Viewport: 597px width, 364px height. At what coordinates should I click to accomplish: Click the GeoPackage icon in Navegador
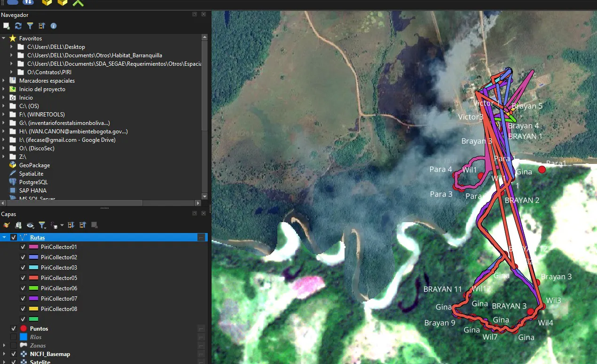click(13, 165)
